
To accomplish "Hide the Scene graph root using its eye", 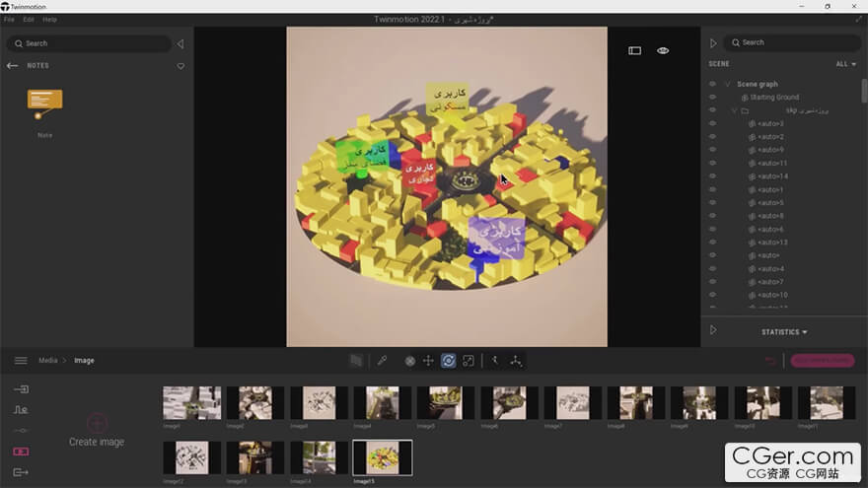I will click(x=712, y=84).
